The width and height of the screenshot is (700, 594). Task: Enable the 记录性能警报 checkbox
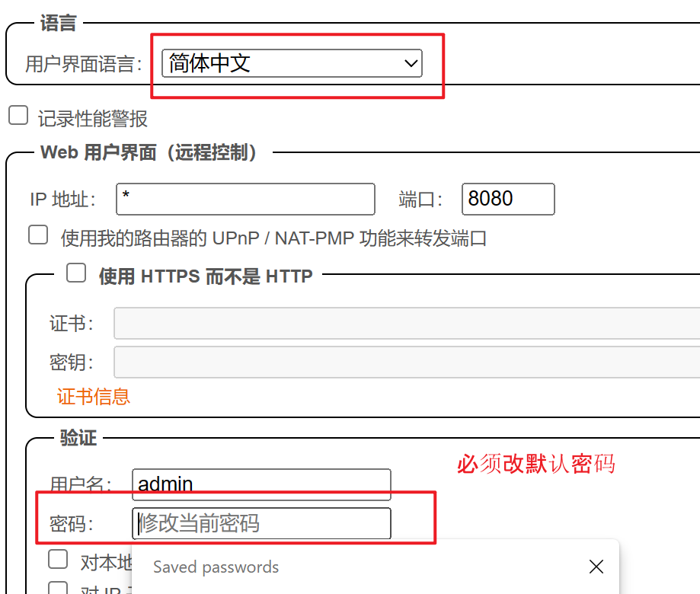pos(17,115)
